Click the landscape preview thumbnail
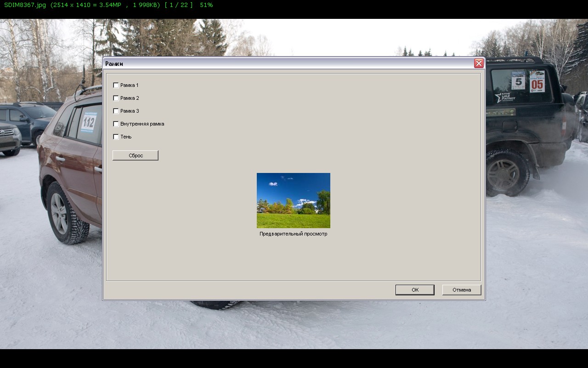The image size is (588, 368). [x=293, y=201]
